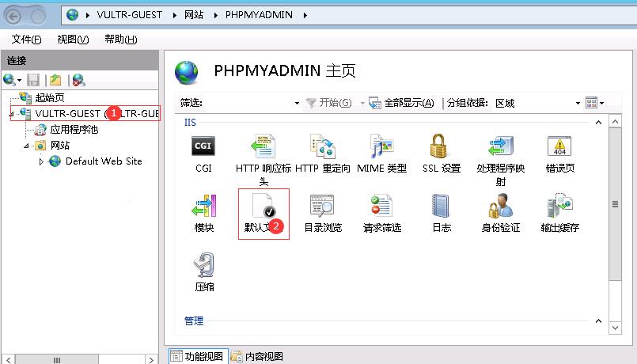The width and height of the screenshot is (637, 364).
Task: Open the 帮助(H) menu
Action: 120,40
